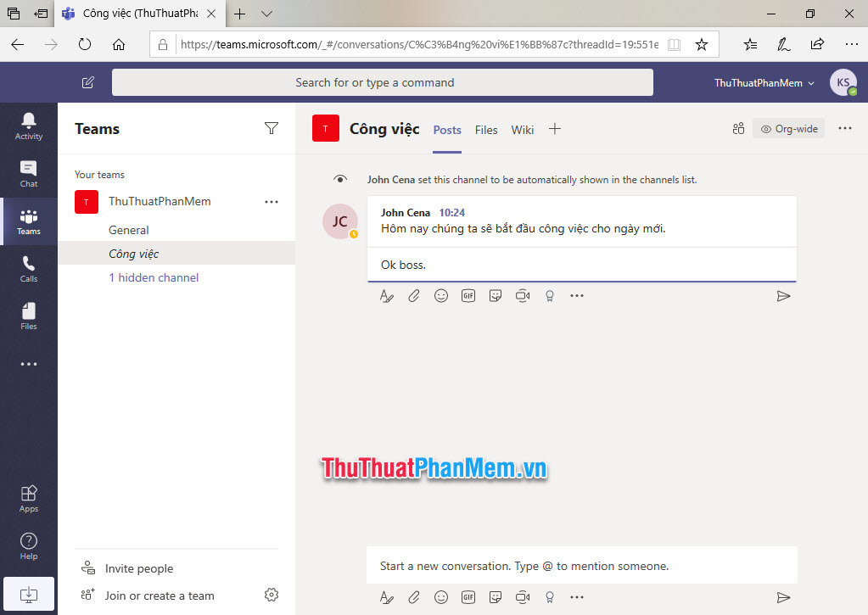Attach a file using the paperclip icon
868x615 pixels.
coord(414,295)
